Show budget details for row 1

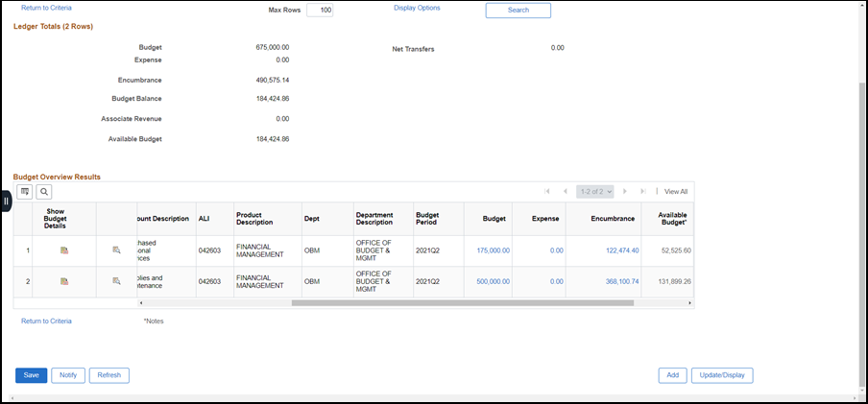(x=64, y=250)
